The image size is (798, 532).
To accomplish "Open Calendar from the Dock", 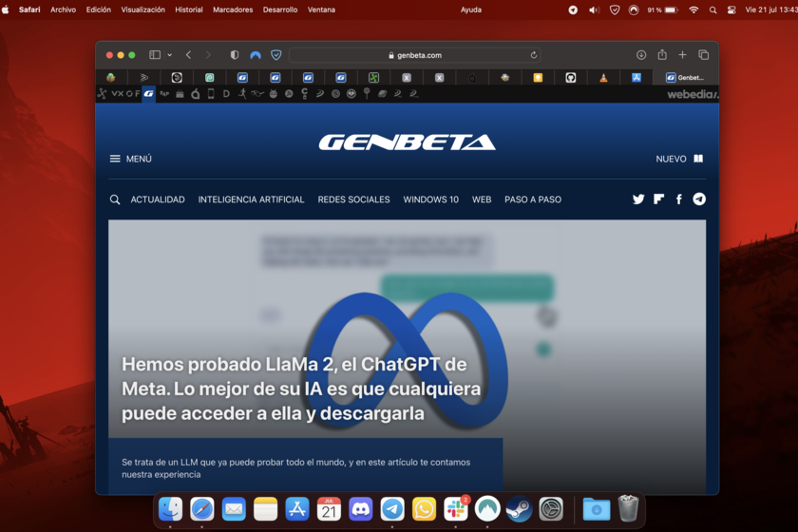I will [329, 509].
